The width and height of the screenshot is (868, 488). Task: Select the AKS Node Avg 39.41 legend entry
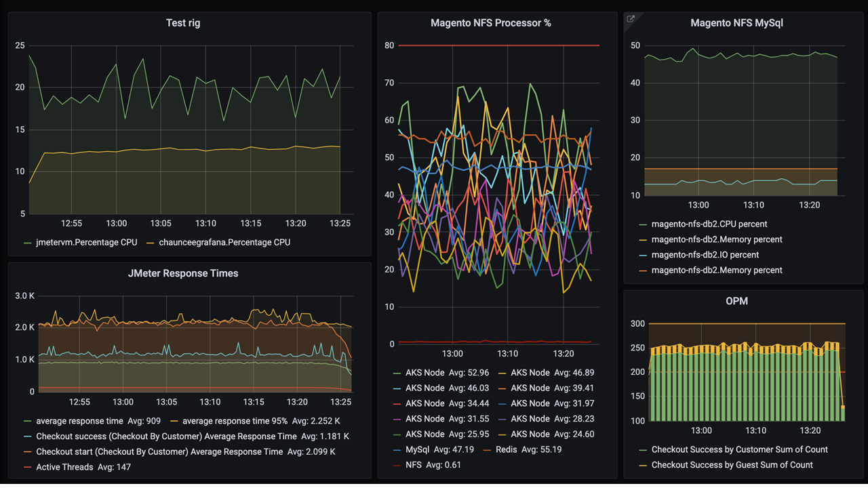click(547, 388)
